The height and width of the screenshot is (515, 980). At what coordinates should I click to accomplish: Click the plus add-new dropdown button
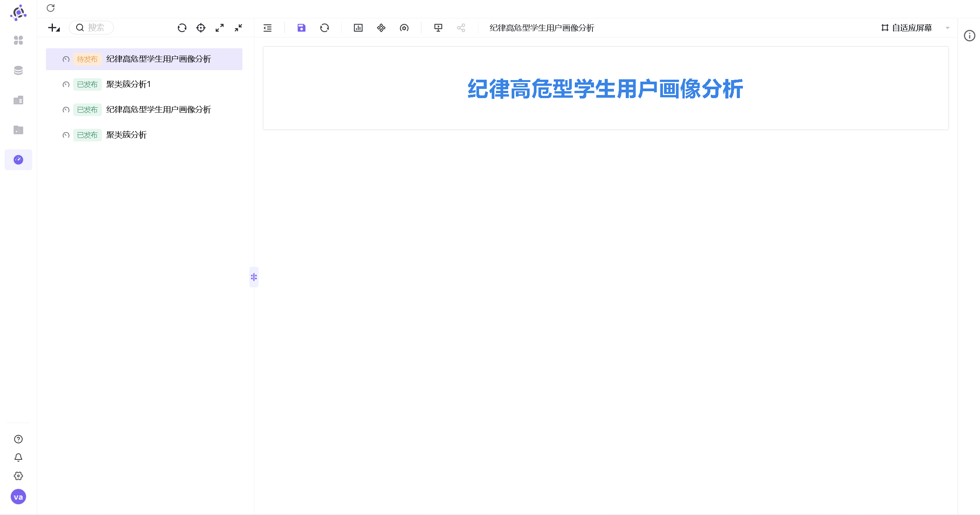54,28
